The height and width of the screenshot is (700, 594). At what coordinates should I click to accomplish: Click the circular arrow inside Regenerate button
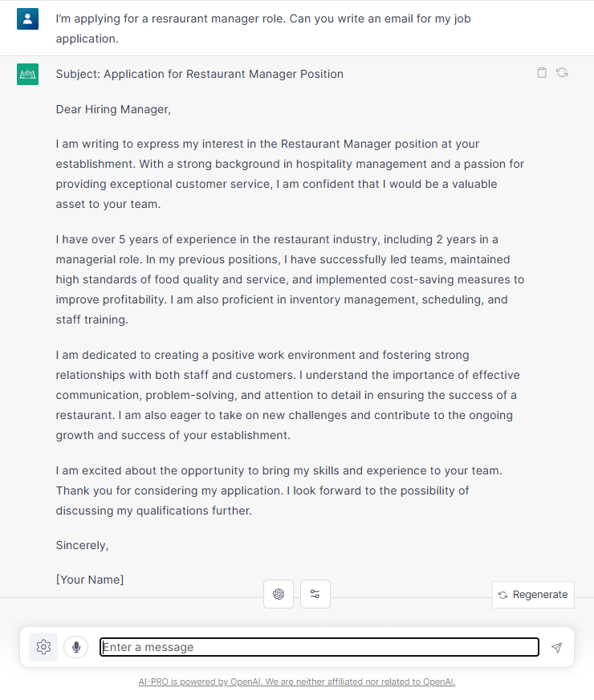pos(505,594)
